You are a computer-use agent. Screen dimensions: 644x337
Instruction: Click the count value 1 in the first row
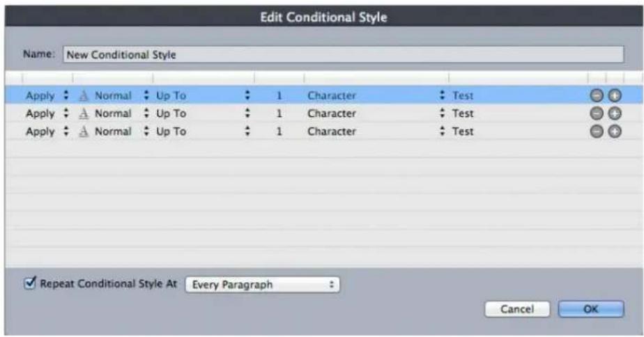[279, 95]
